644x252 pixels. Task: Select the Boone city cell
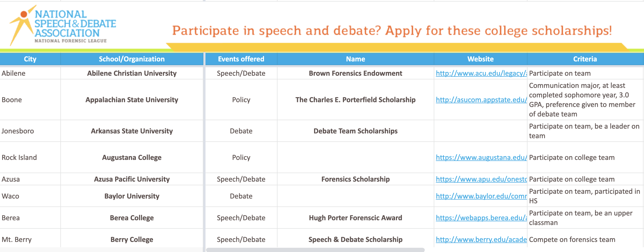click(x=30, y=100)
